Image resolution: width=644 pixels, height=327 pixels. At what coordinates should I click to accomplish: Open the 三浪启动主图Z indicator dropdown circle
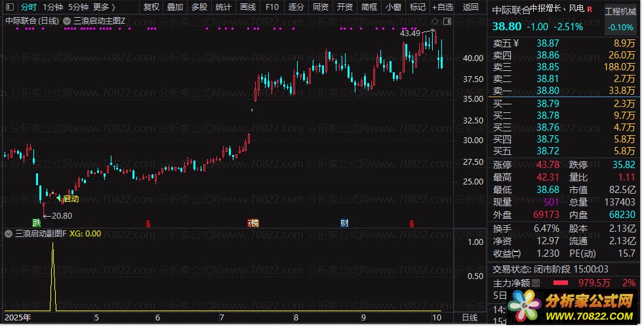point(67,20)
